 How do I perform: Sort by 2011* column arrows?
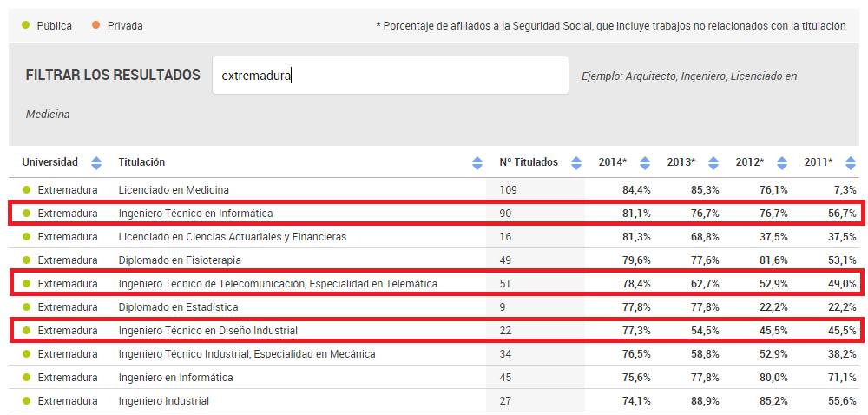[851, 162]
